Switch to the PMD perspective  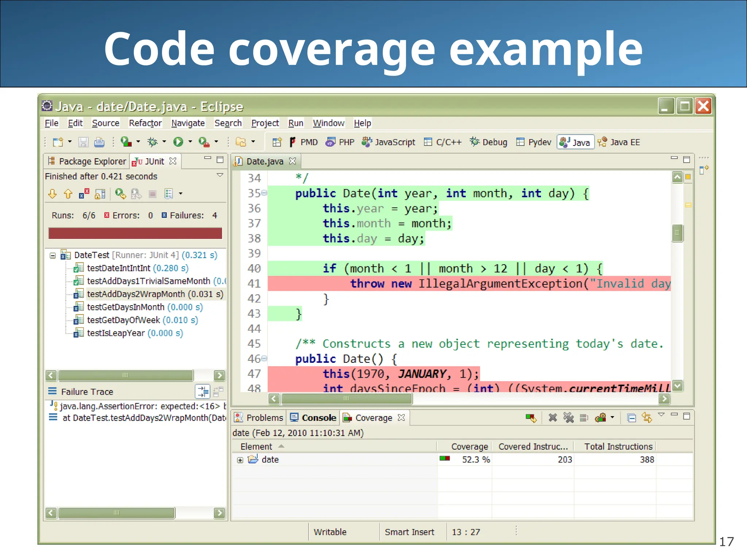303,142
